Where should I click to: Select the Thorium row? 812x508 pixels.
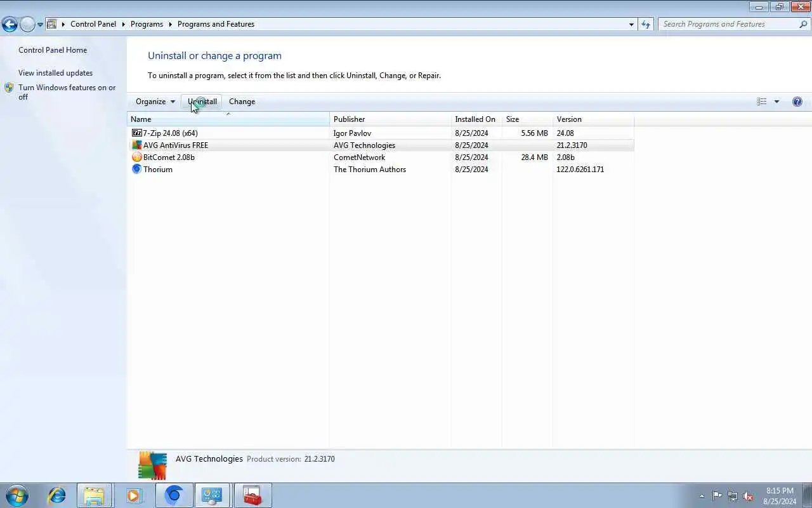(381, 169)
